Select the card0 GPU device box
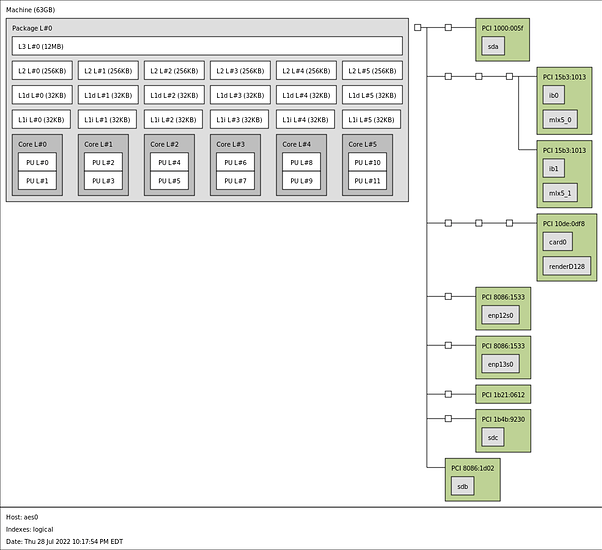Screen dimensions: 602x550 pos(557,241)
